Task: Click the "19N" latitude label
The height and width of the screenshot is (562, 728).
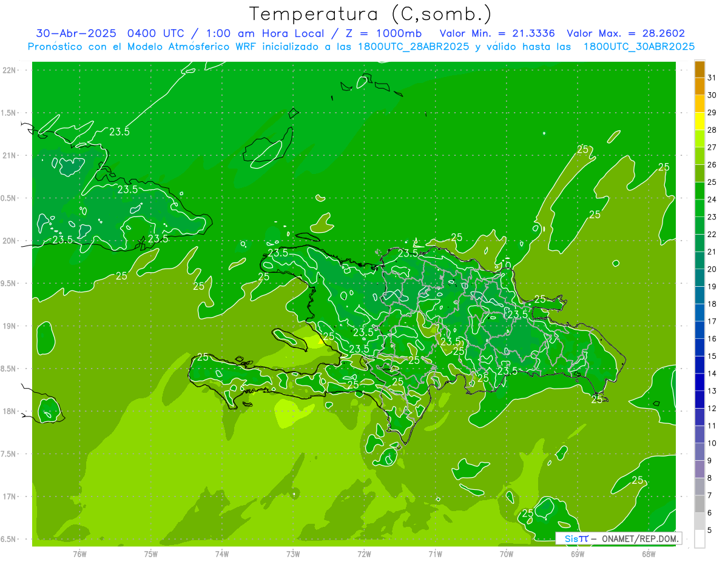Action: [x=10, y=326]
